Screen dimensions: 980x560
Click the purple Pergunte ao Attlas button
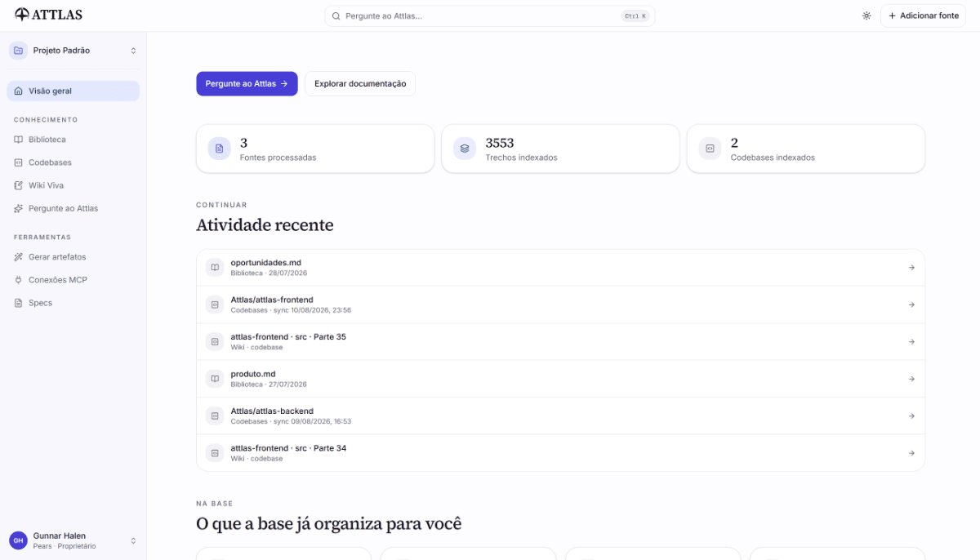coord(247,83)
